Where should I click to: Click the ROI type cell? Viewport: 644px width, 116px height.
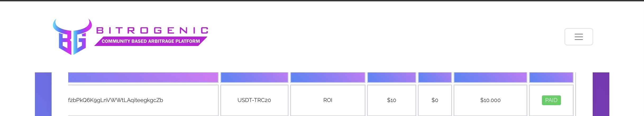328,100
